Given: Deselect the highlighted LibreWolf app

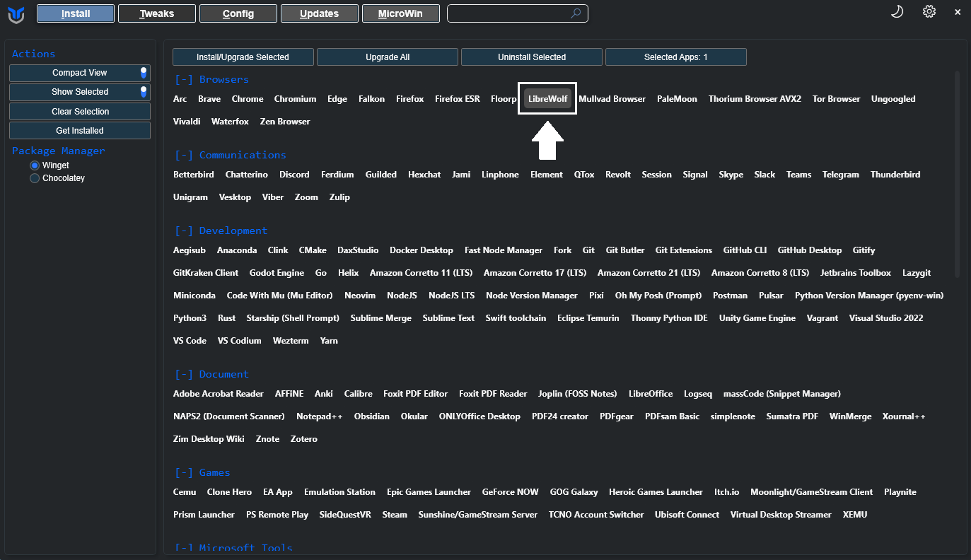Looking at the screenshot, I should coord(547,99).
